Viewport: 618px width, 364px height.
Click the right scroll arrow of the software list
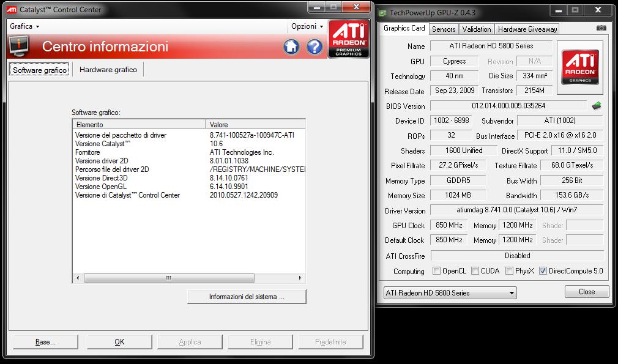click(300, 278)
